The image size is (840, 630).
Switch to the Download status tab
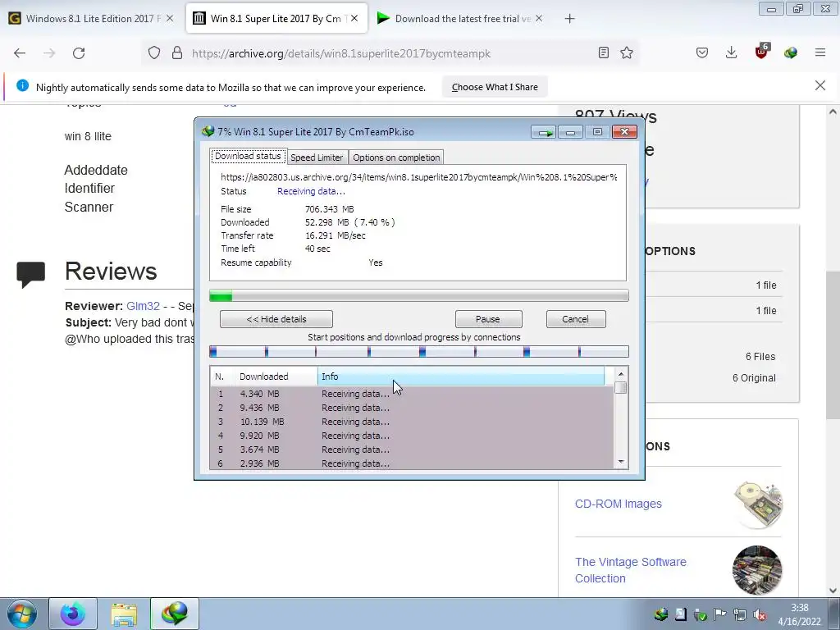coord(248,156)
